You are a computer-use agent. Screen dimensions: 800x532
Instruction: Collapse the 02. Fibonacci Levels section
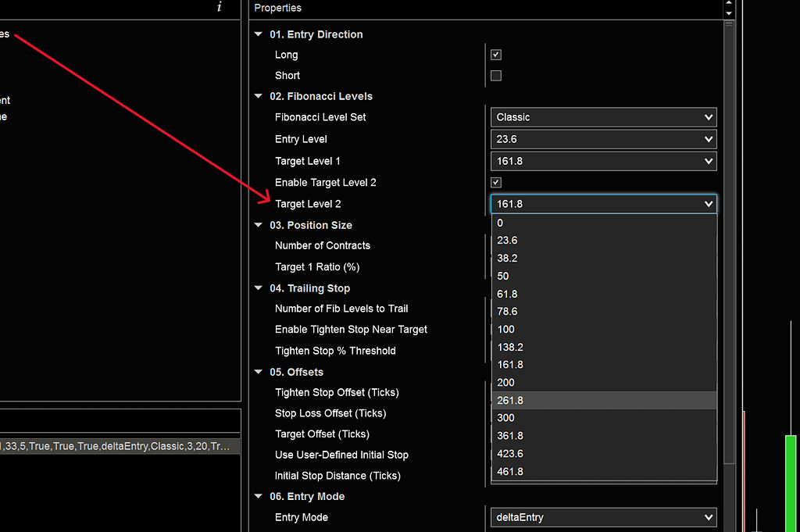258,96
